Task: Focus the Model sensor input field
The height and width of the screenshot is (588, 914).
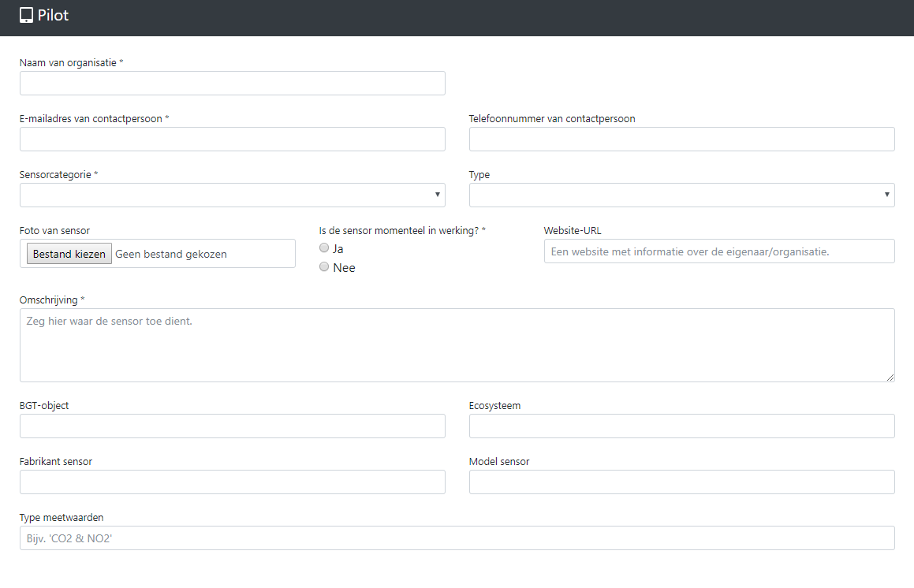Action: click(x=681, y=482)
